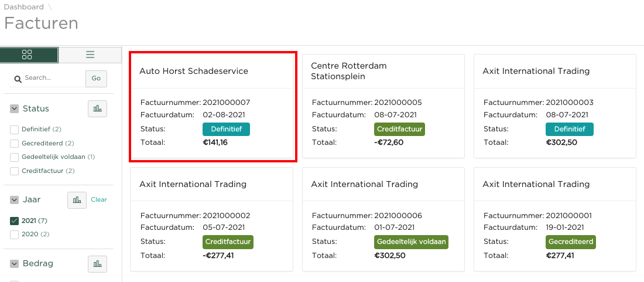Uncheck the 2021 year filter
644x282 pixels.
[x=14, y=221]
